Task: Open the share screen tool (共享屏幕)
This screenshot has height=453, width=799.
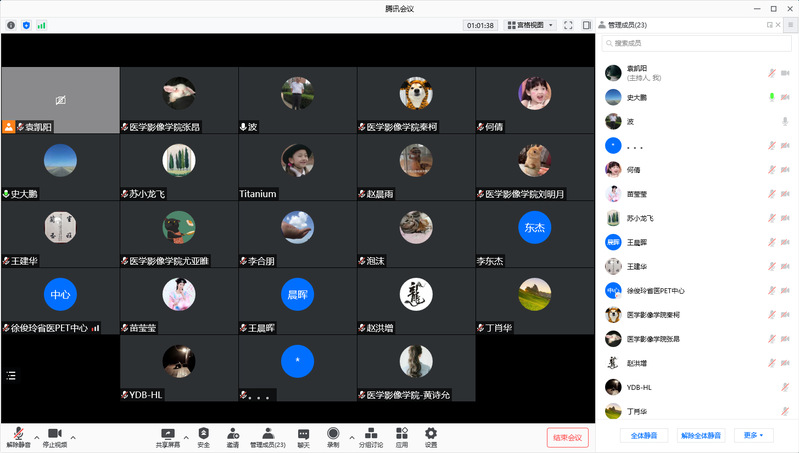Action: [x=168, y=436]
